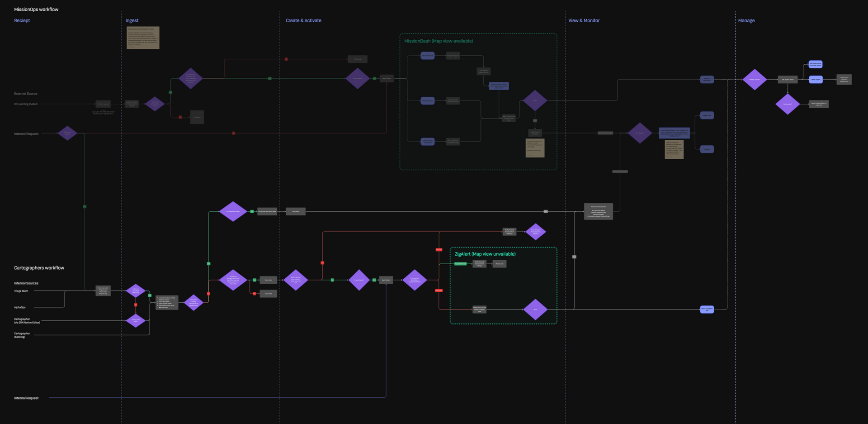The width and height of the screenshot is (868, 424).
Task: Select the Geofence Page "Create New" node
Action: [x=427, y=142]
